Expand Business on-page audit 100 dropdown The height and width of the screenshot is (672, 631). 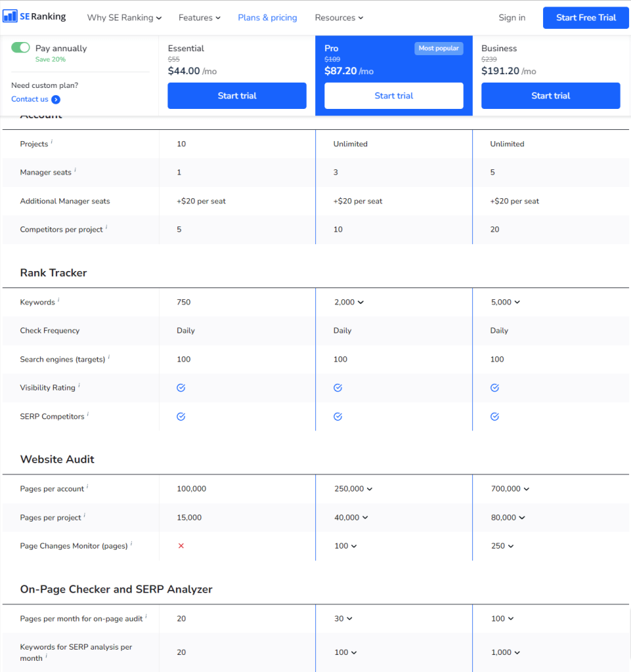click(502, 618)
